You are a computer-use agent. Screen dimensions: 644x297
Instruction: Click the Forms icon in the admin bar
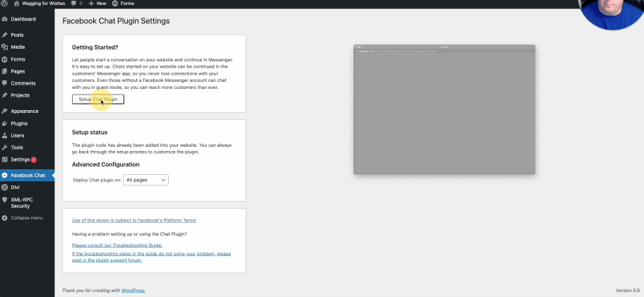(114, 4)
